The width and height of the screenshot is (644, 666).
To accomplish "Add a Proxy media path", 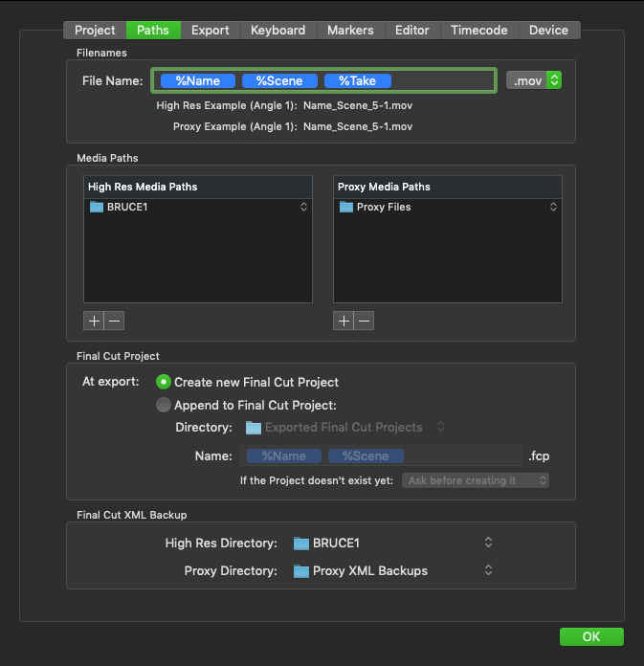I will point(344,321).
